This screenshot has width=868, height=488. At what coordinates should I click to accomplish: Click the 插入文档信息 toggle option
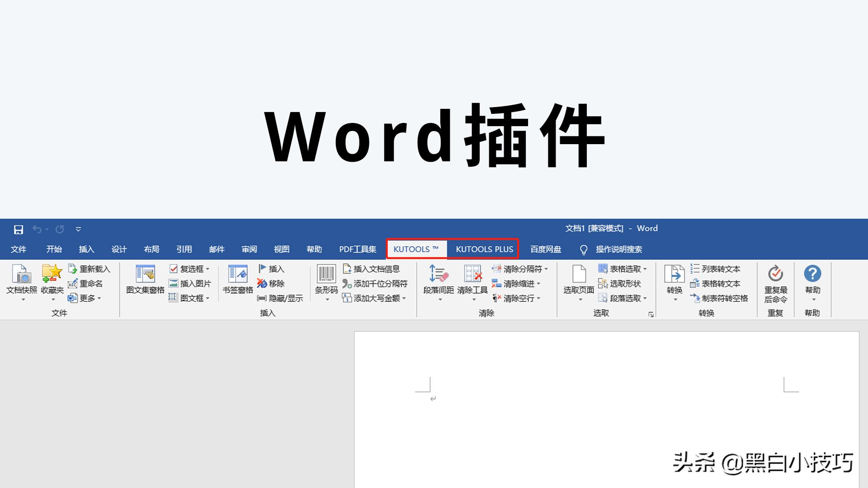point(373,268)
